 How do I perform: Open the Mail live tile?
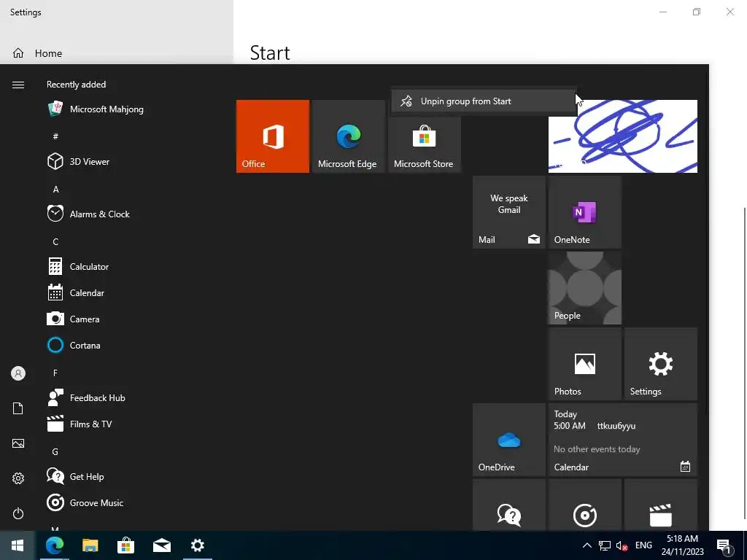coord(508,212)
